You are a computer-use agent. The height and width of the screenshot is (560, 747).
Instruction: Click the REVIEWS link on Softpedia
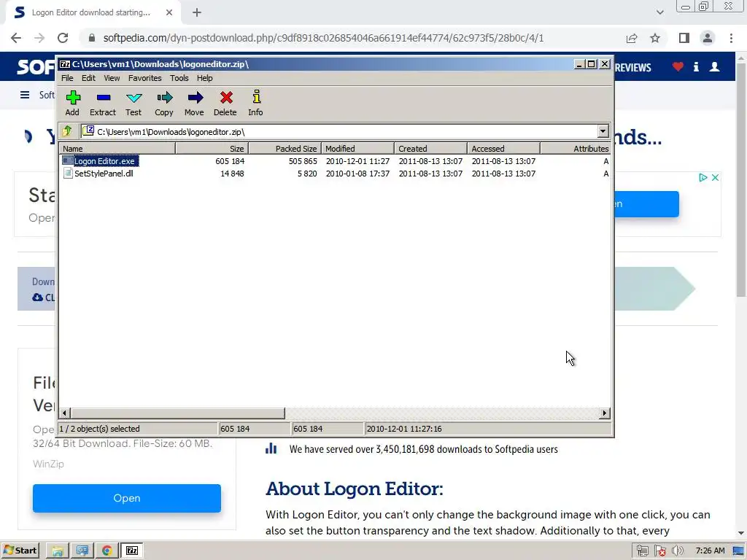point(632,68)
